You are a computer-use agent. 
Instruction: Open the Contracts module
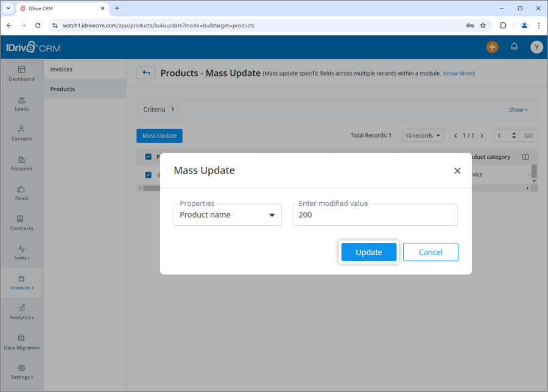pos(21,224)
